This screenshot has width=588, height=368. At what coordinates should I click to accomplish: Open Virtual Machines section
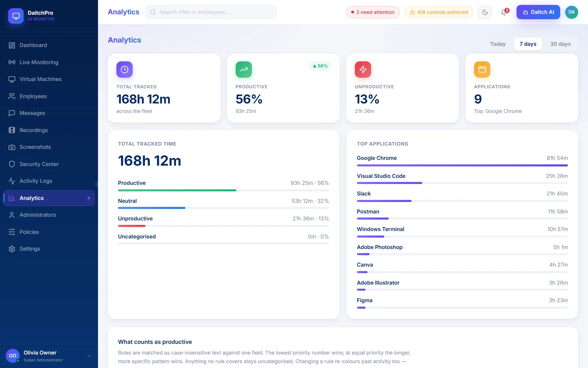coord(49,79)
